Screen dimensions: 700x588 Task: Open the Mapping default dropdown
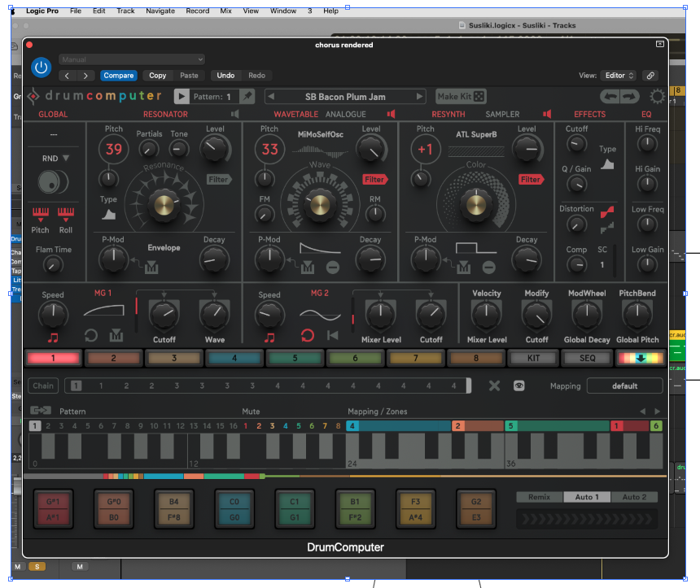pos(625,386)
